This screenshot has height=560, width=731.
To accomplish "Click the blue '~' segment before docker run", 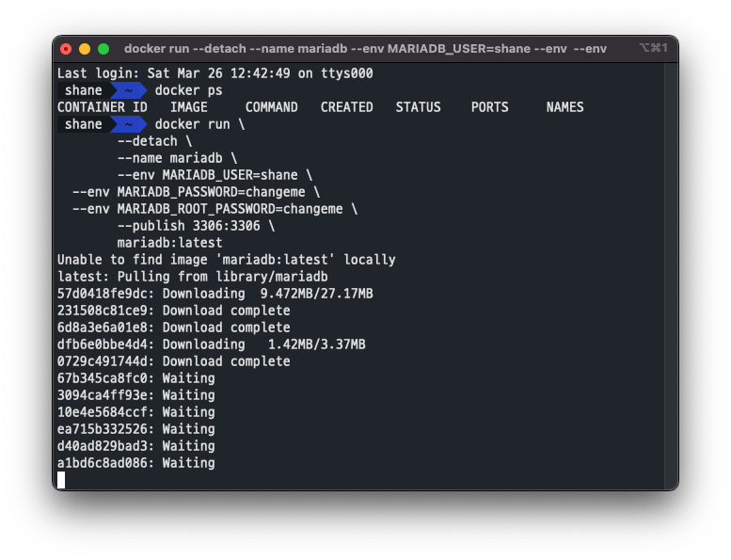I will 129,124.
